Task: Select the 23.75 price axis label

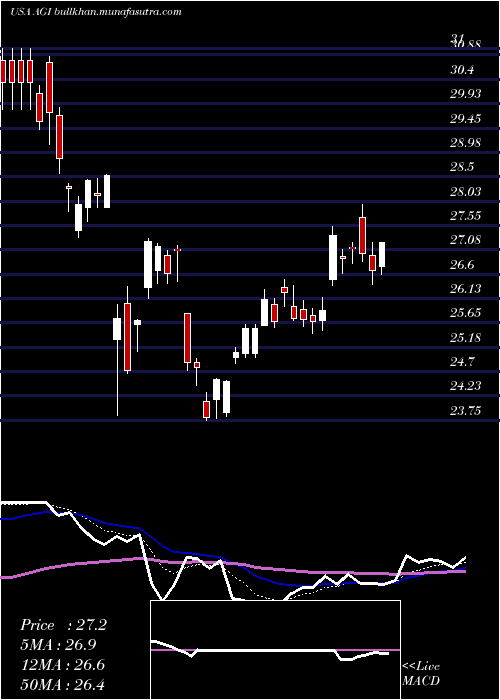Action: (x=465, y=411)
